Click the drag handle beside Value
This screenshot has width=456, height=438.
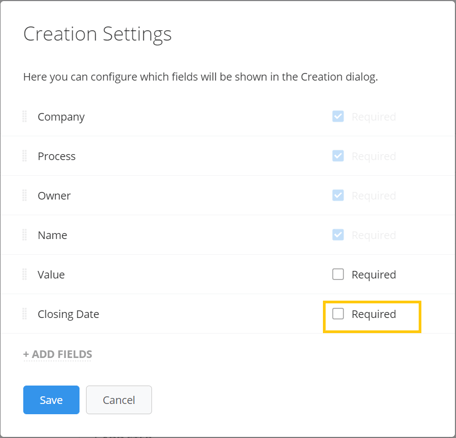24,274
